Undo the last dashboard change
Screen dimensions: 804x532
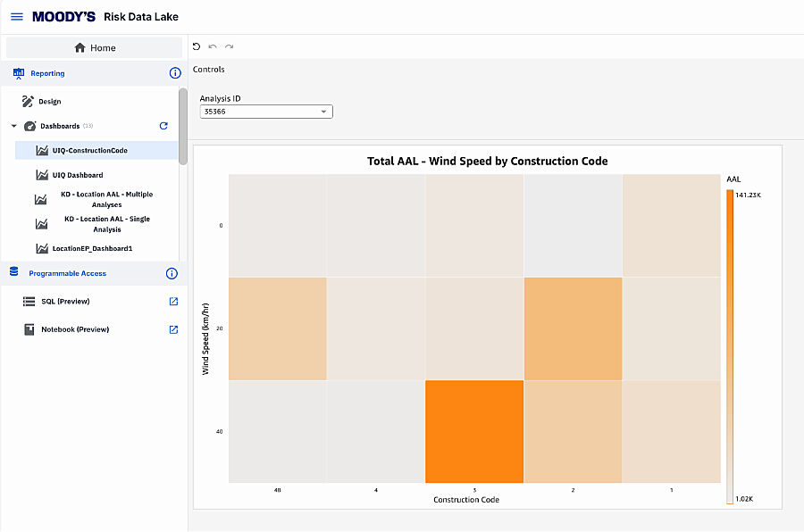coord(213,46)
